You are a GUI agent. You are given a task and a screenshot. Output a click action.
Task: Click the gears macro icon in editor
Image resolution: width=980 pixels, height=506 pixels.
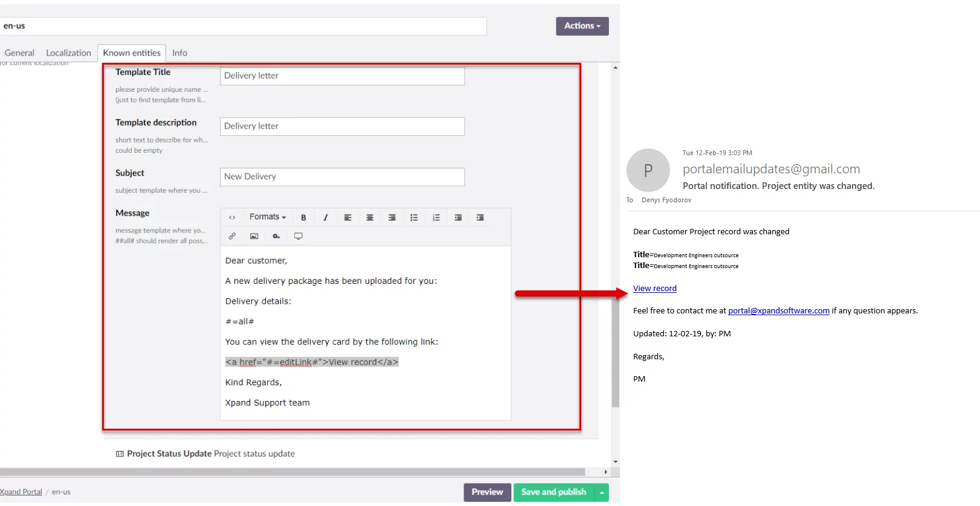pyautogui.click(x=276, y=236)
